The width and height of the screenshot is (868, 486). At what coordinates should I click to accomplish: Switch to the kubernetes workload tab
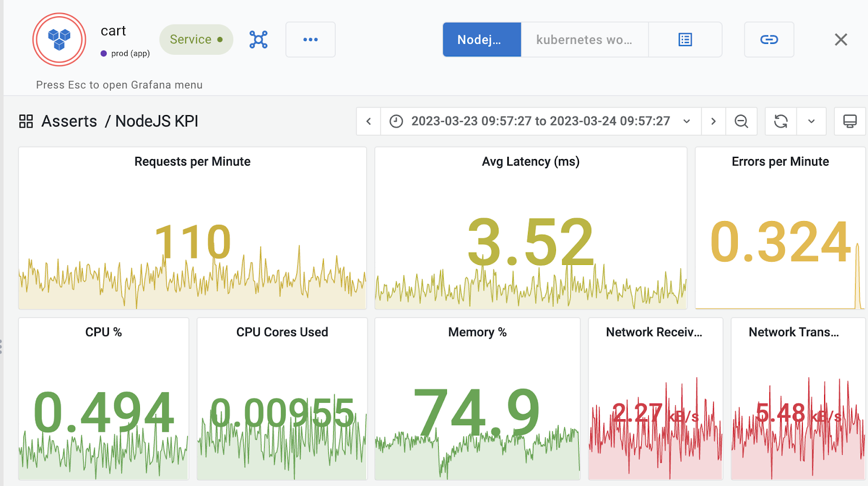coord(584,40)
